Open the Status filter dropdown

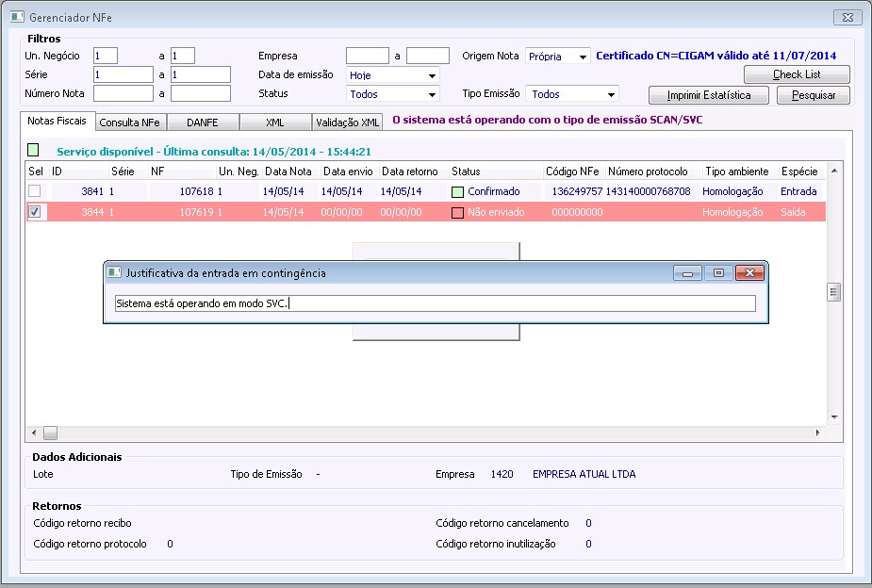(432, 94)
